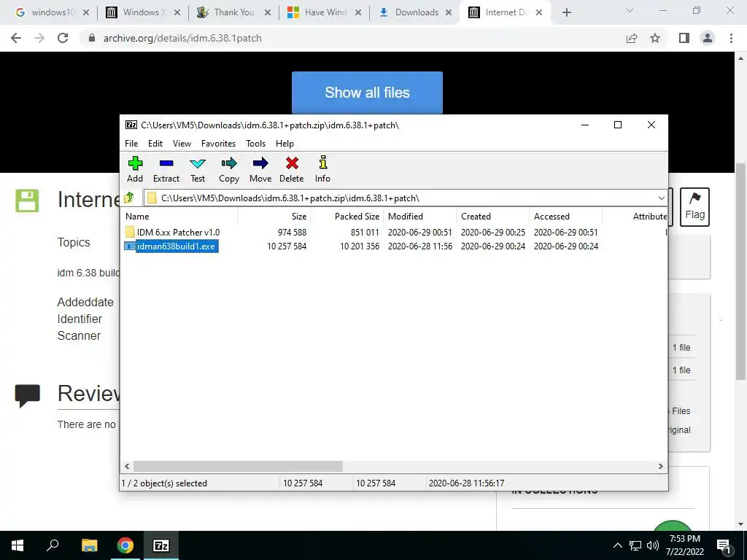The width and height of the screenshot is (747, 560).
Task: Click the green floppy disk software icon
Action: (27, 201)
